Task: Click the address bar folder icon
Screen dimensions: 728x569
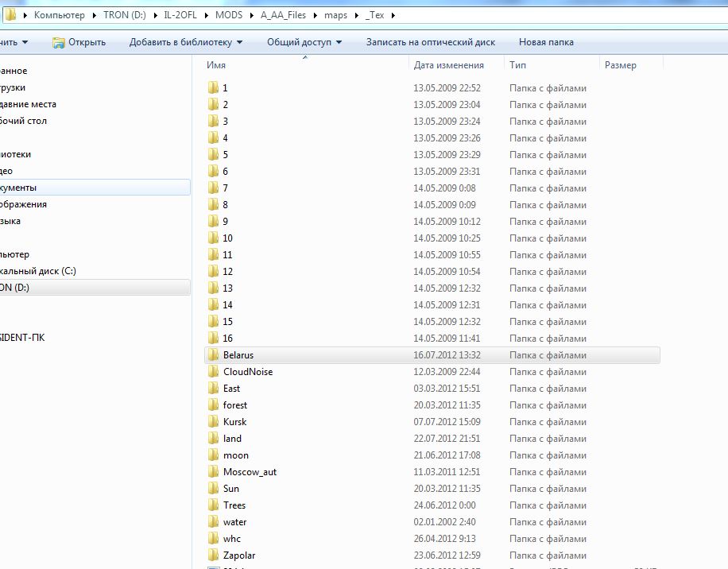Action: 10,15
